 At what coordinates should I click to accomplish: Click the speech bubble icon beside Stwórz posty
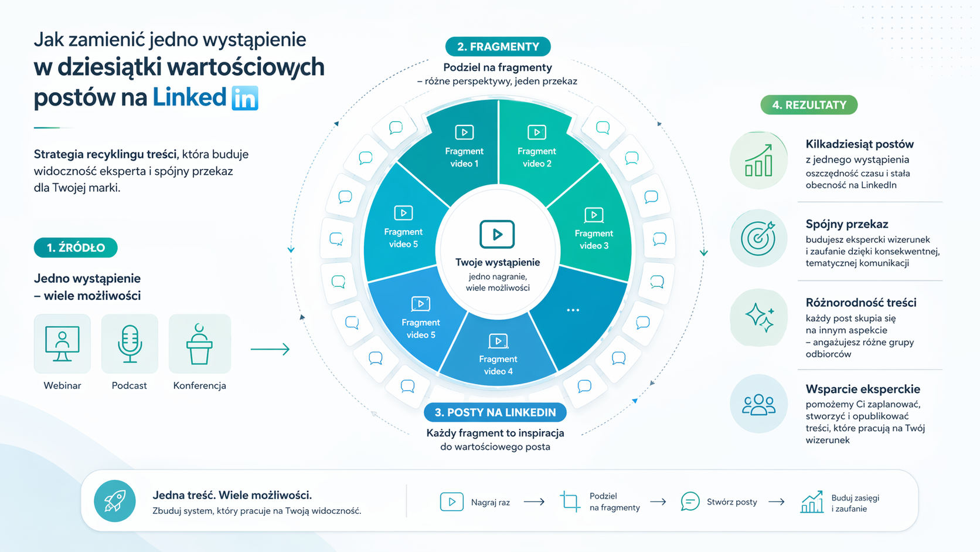(690, 502)
